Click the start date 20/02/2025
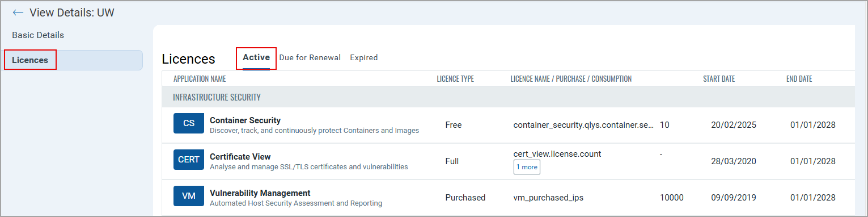This screenshot has height=217, width=868. (734, 125)
